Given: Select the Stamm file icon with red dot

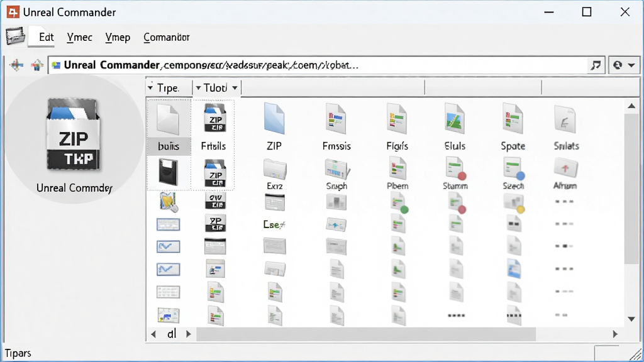Looking at the screenshot, I should tap(456, 169).
